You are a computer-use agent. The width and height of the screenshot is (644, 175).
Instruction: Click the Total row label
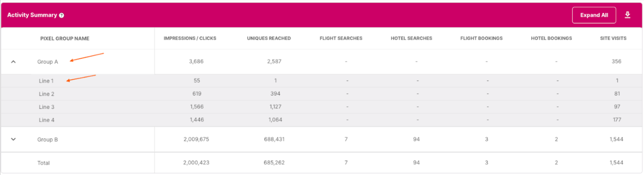coord(43,163)
